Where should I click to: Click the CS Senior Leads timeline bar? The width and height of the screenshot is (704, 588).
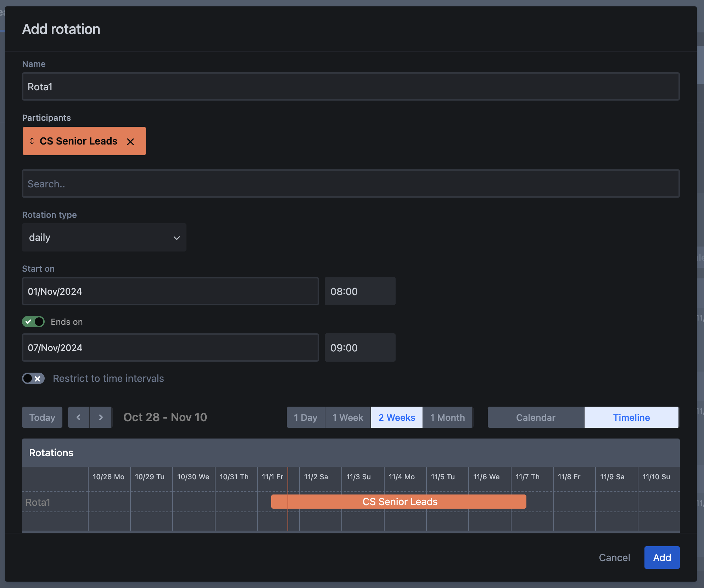pos(399,502)
